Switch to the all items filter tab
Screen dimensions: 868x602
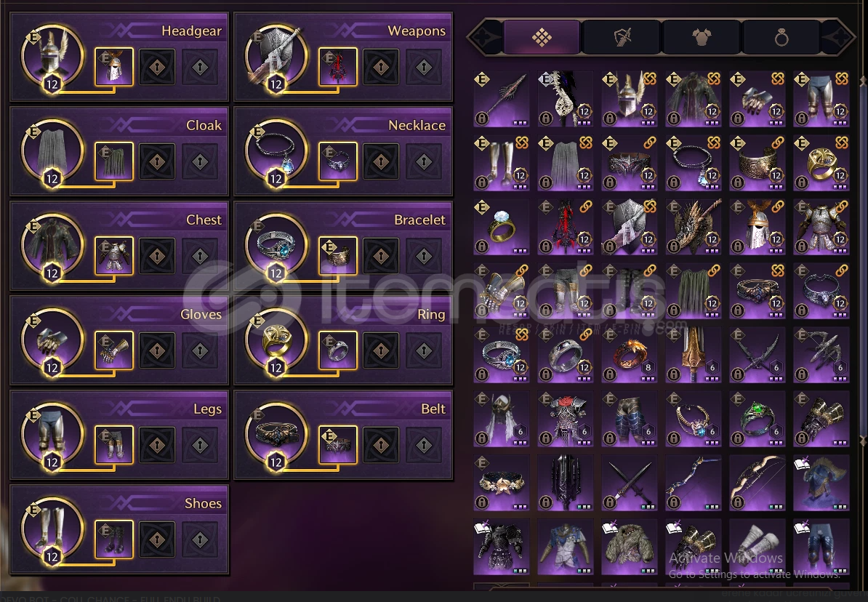point(542,37)
